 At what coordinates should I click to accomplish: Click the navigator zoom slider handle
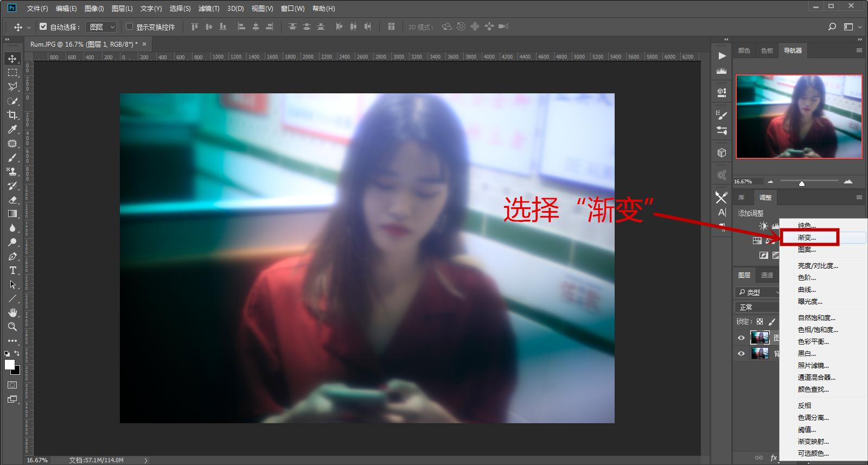[x=801, y=183]
